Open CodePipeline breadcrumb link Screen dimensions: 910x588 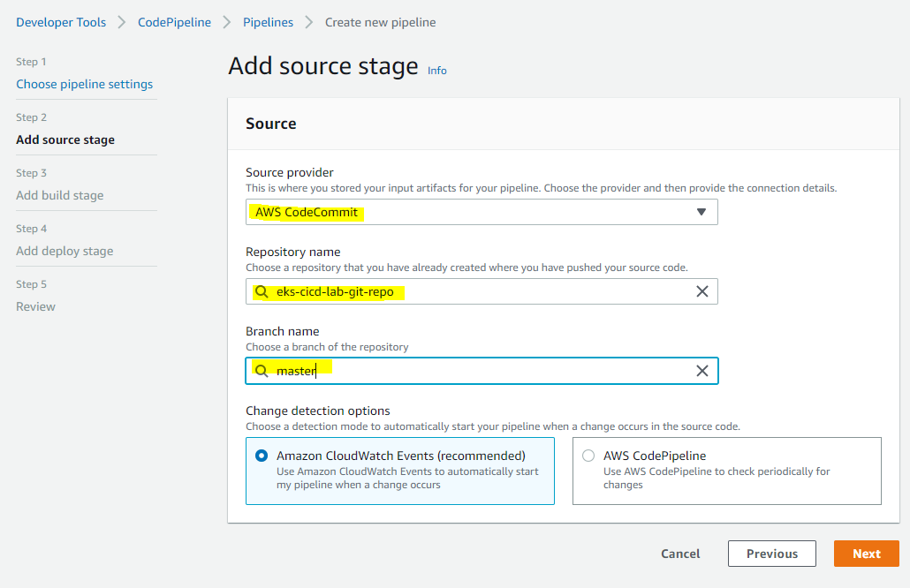174,23
